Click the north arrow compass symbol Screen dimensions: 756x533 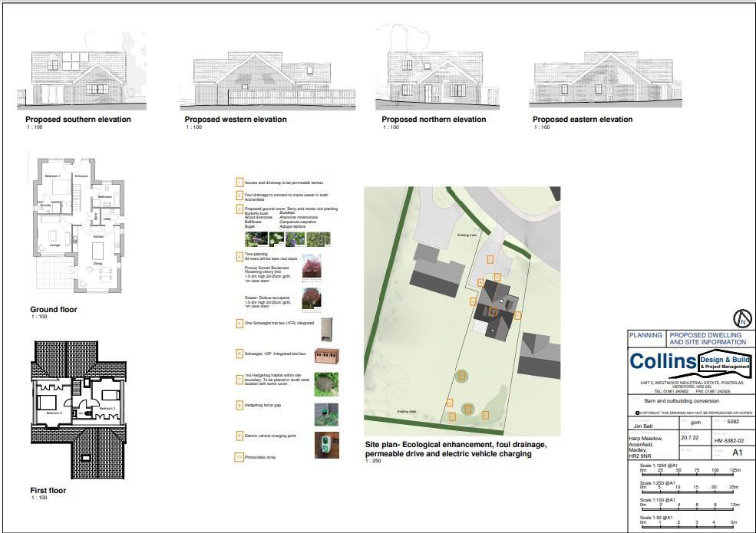point(742,318)
